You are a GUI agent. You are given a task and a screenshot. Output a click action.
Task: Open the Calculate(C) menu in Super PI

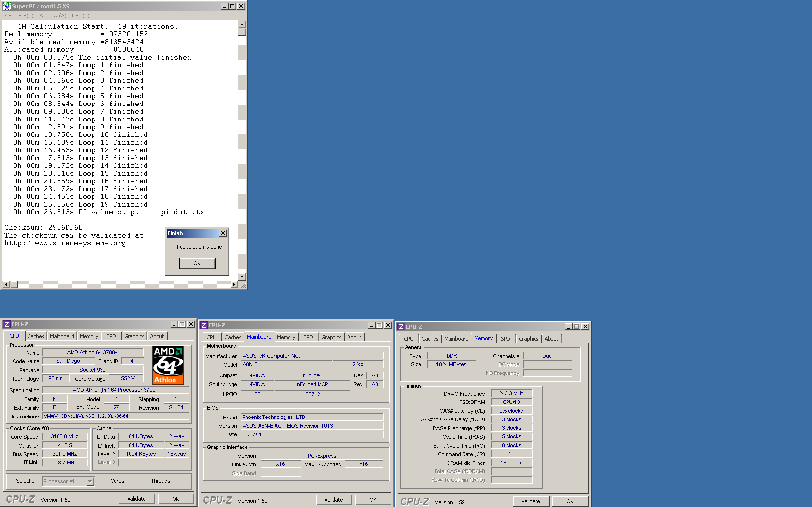point(19,15)
